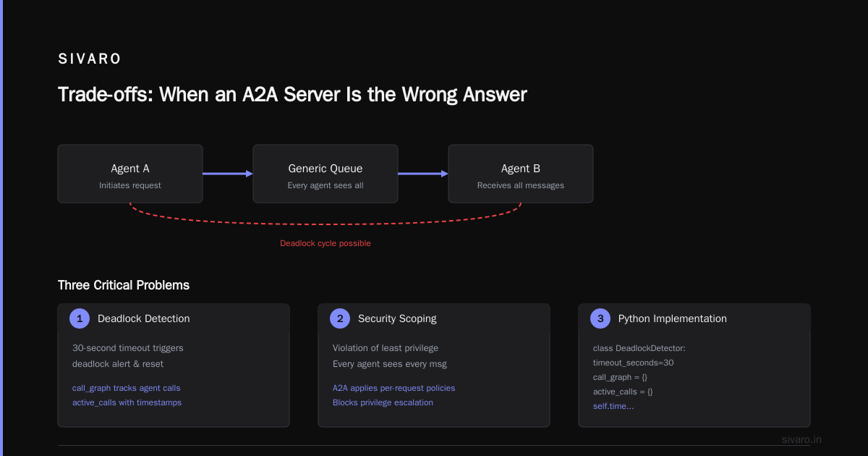Select 'active_calls = {}' code line
Viewport: 868px width, 456px height.
coord(623,392)
